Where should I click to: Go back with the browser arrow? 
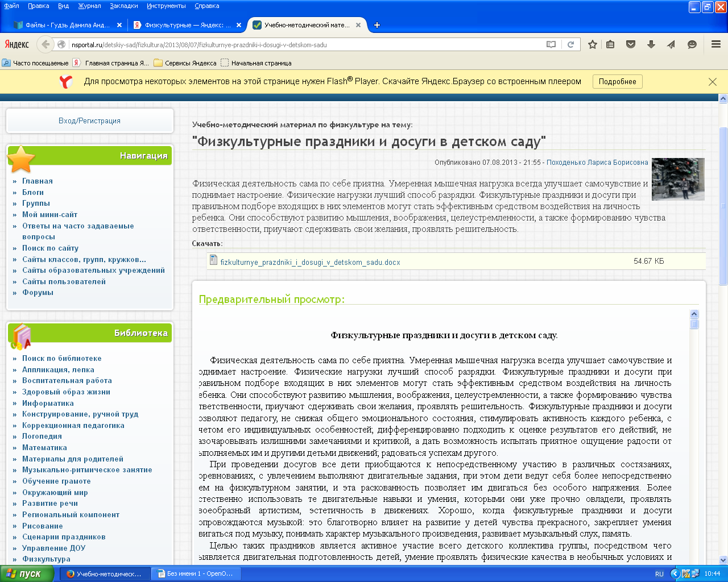45,44
